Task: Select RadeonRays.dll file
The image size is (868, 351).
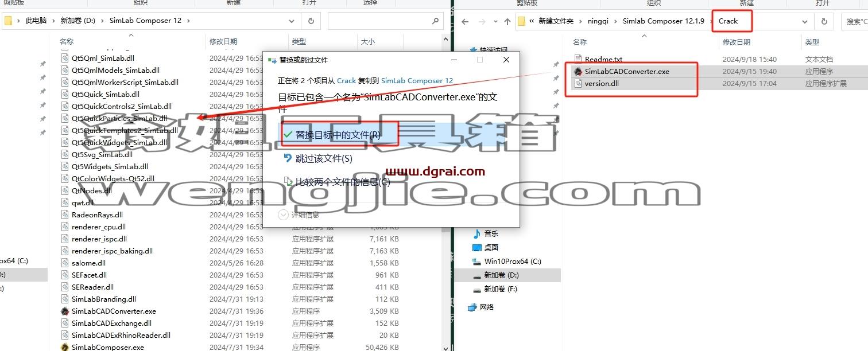Action: coord(97,215)
